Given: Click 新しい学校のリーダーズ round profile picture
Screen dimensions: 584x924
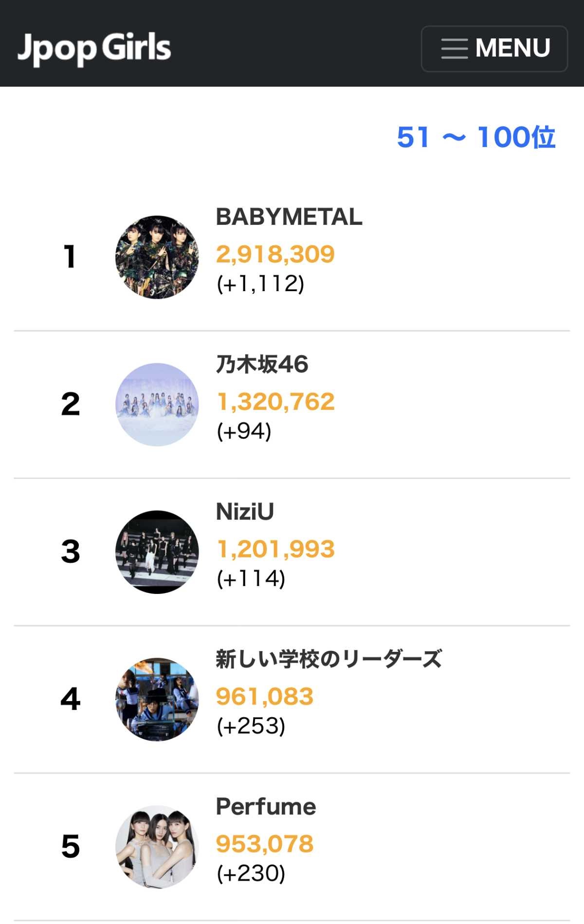Looking at the screenshot, I should pyautogui.click(x=157, y=700).
